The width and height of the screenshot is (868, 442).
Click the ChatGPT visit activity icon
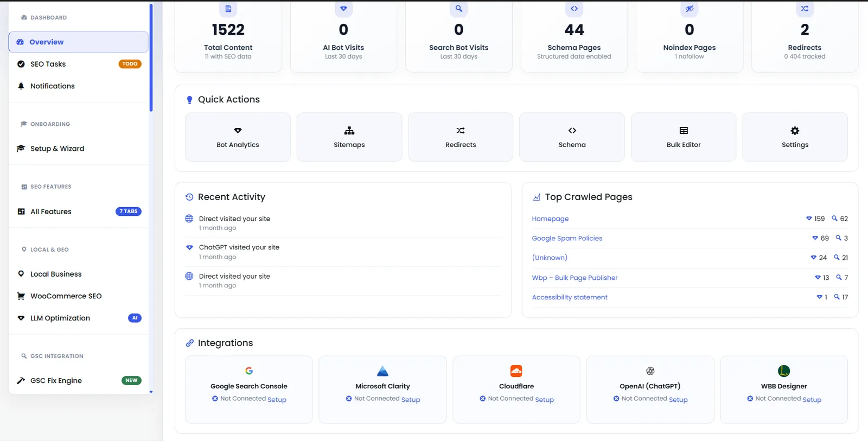coord(189,247)
